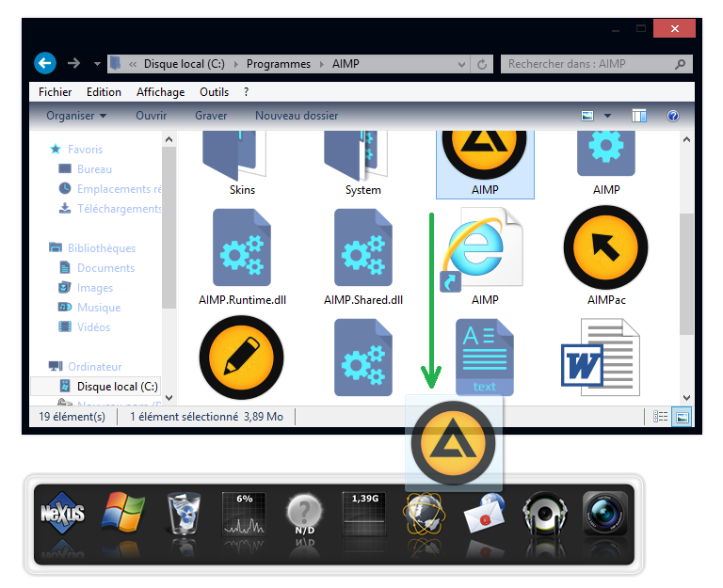Screen dimensions: 723x588
Task: Expand the address bar history dropdown
Action: (x=461, y=65)
